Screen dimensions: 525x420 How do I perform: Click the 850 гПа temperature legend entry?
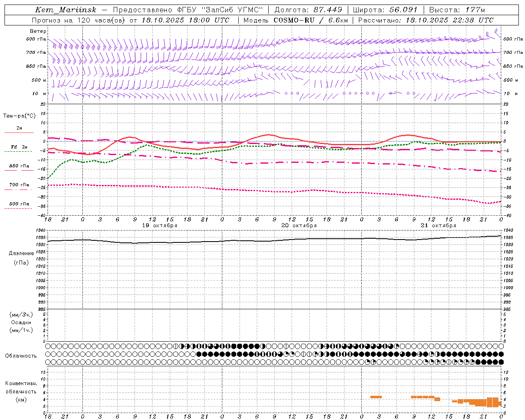coord(19,166)
